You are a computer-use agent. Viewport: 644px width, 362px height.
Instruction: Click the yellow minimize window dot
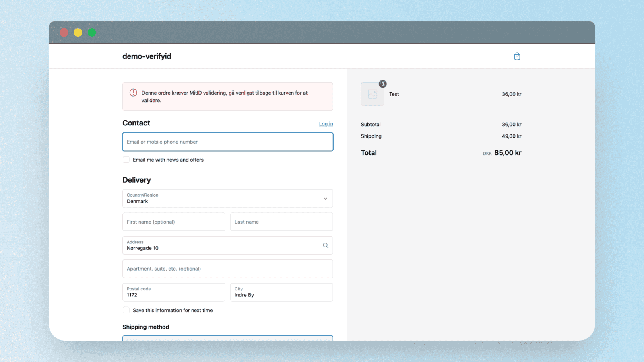(x=78, y=33)
